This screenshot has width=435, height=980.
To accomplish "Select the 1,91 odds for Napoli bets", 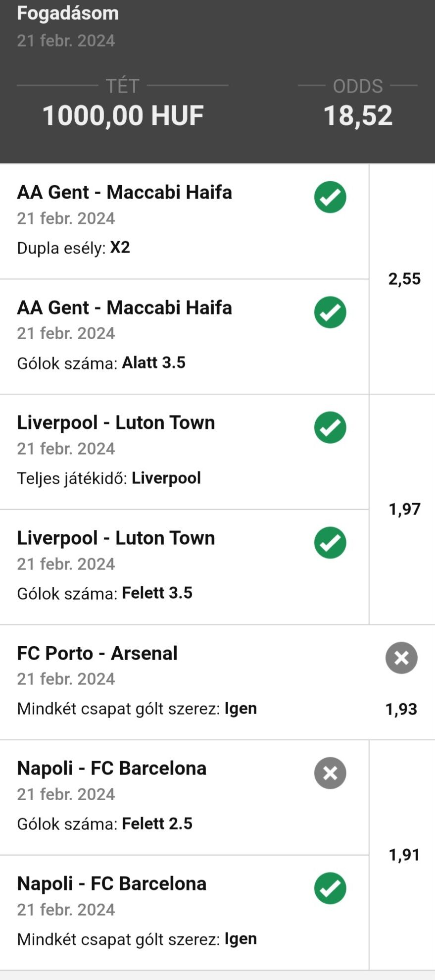I will point(404,855).
